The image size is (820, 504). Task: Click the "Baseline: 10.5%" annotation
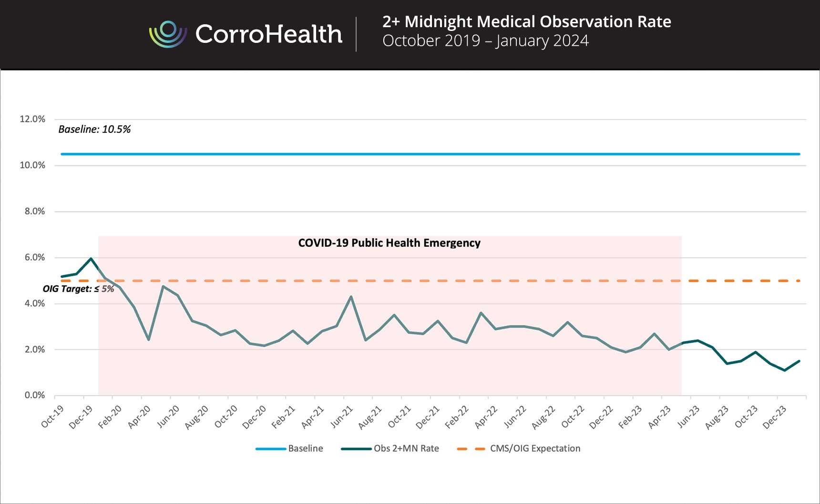coord(94,130)
